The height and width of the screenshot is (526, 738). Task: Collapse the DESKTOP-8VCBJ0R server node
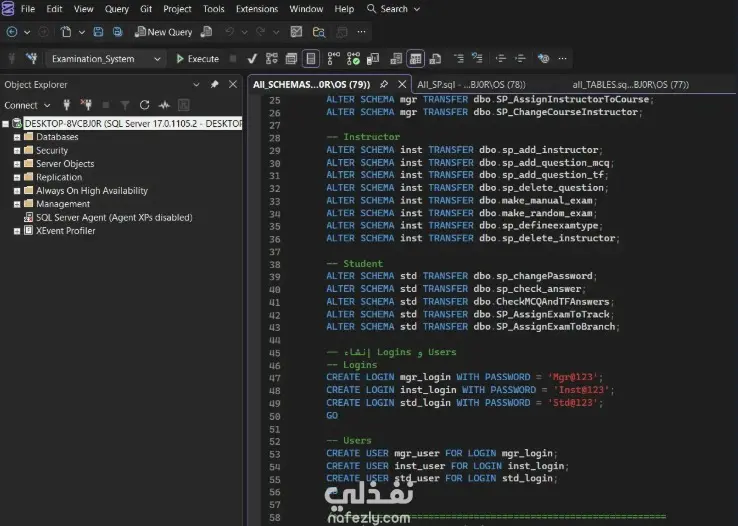tap(6, 124)
